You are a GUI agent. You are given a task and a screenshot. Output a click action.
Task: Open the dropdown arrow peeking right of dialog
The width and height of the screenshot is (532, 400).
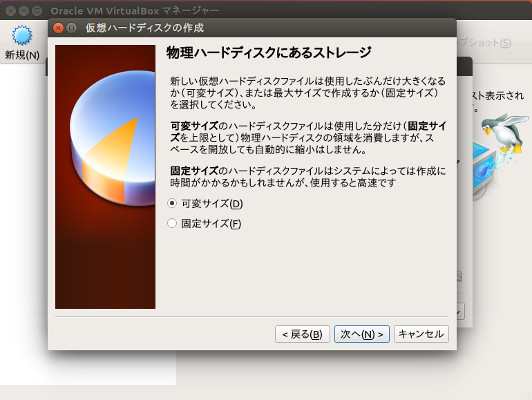[460, 311]
